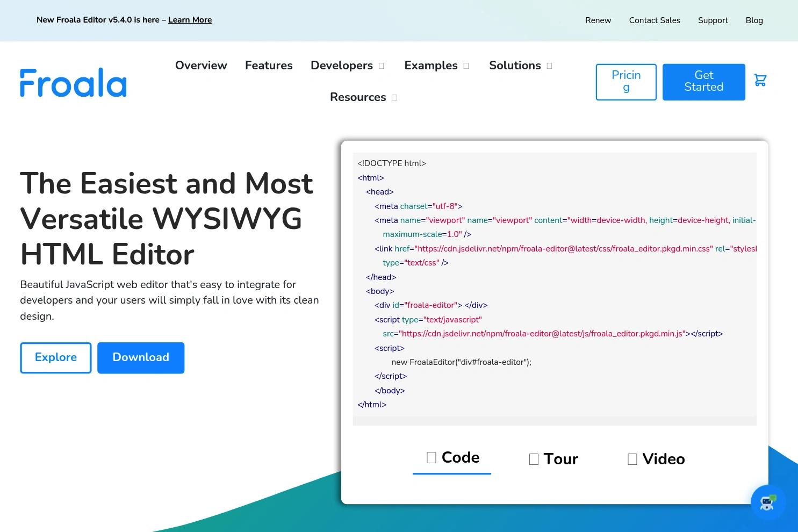
Task: Click the icon beside the Tour tab
Action: (x=534, y=459)
